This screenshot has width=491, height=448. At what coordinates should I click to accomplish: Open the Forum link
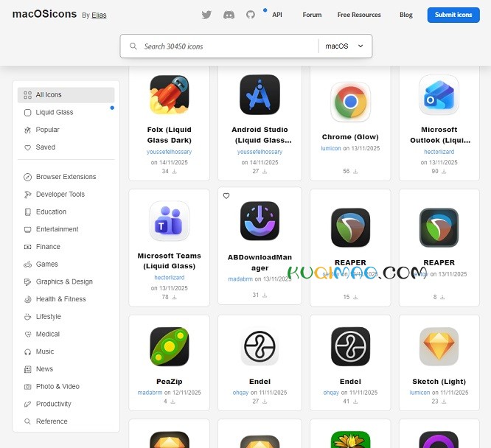coord(312,15)
